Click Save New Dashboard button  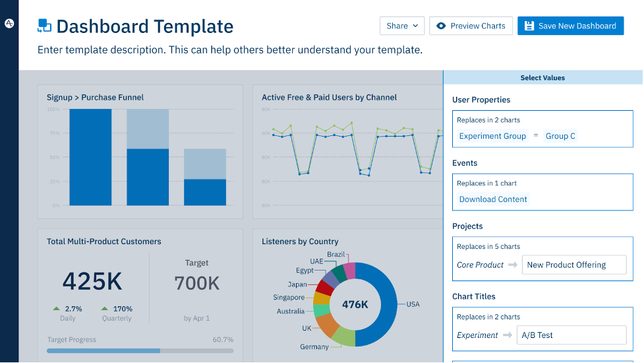(x=570, y=26)
